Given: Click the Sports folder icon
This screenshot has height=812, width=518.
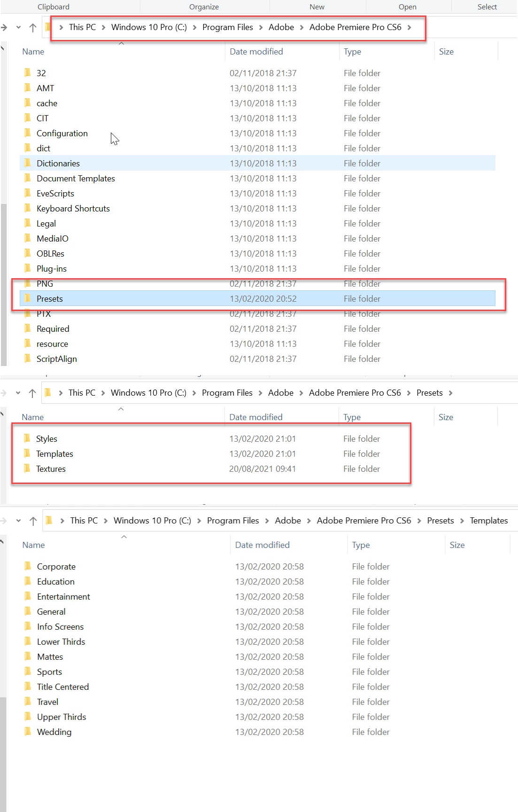Looking at the screenshot, I should (x=28, y=671).
